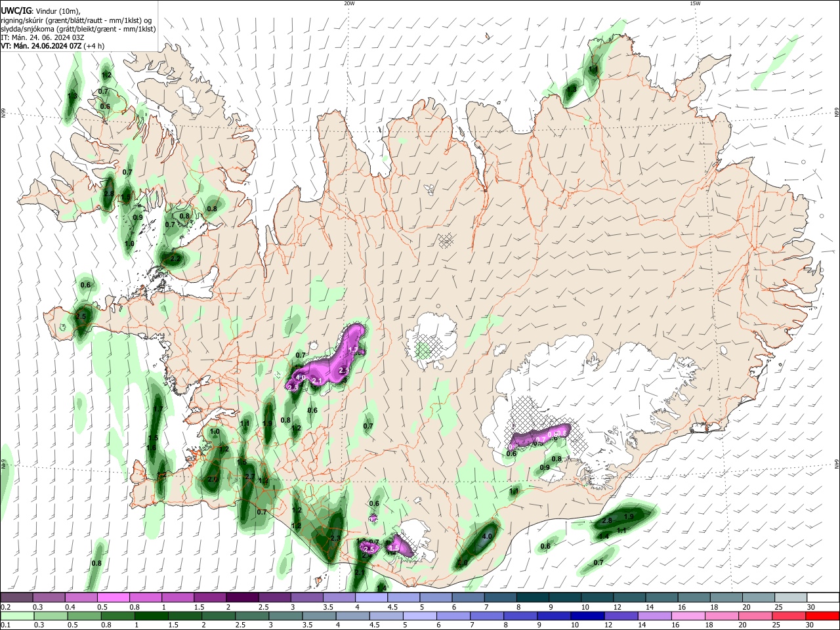Click the 2.3 rain value on southwest coast
This screenshot has width=840, height=630.
[335, 538]
